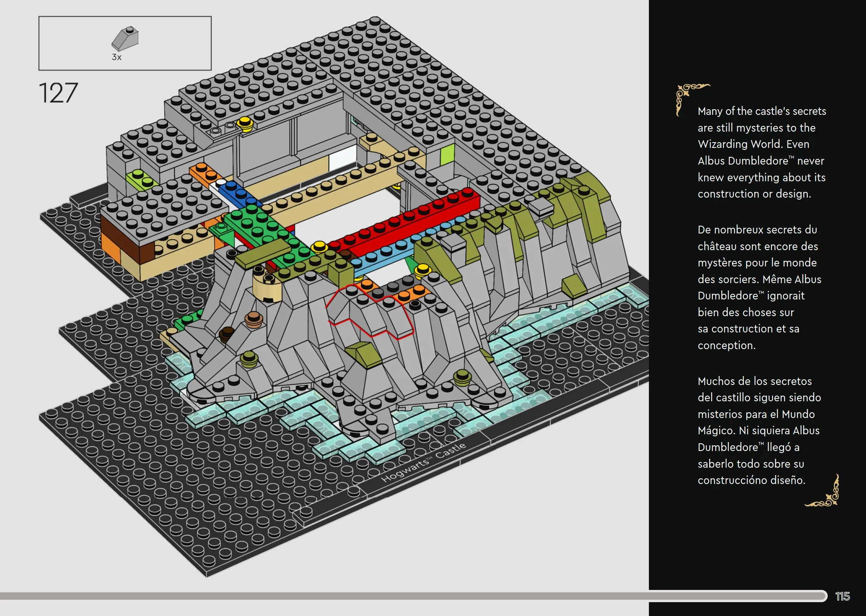Click the gray slope brick in parts box
The image size is (866, 616).
click(125, 38)
